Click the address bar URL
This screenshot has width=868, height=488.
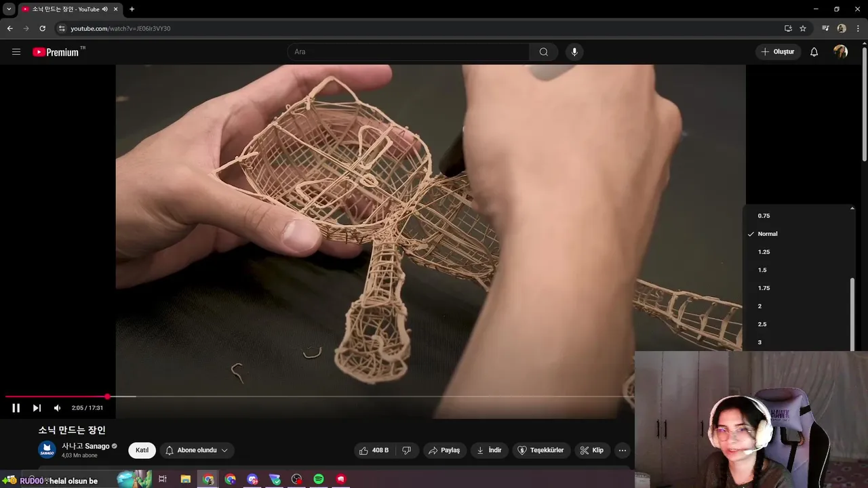pyautogui.click(x=121, y=28)
